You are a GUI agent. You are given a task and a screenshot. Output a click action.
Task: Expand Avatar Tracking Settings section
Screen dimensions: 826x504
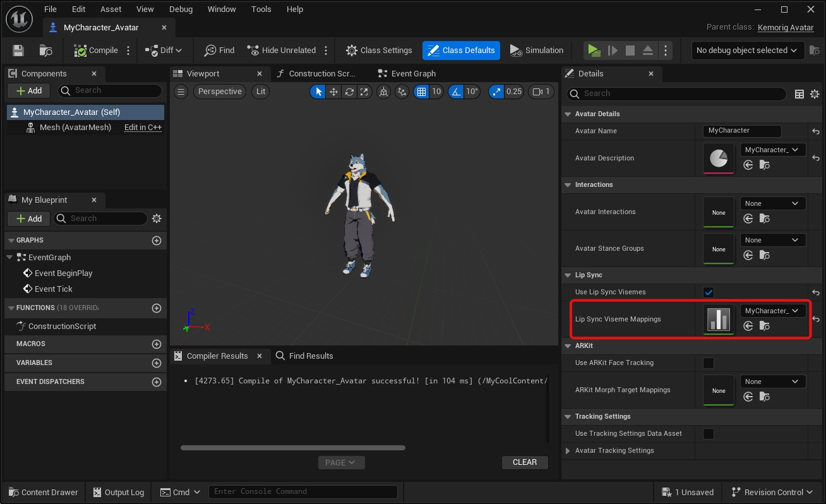click(568, 451)
